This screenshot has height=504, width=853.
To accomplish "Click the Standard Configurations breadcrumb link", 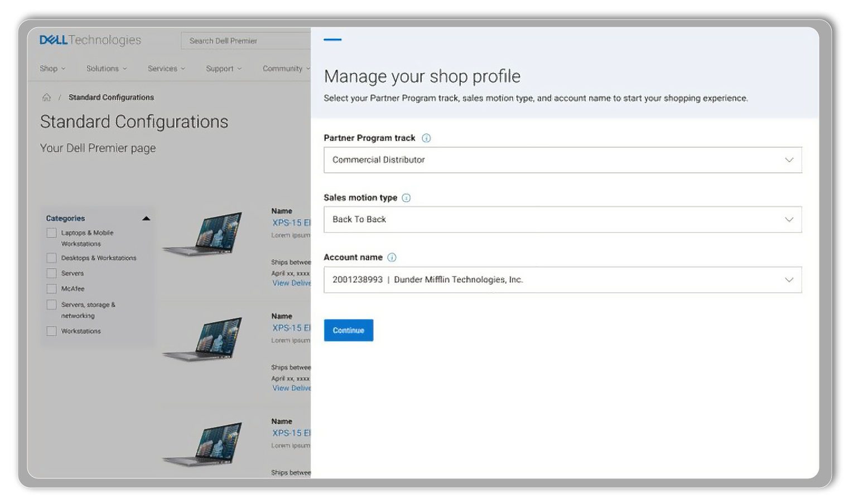I will click(111, 98).
